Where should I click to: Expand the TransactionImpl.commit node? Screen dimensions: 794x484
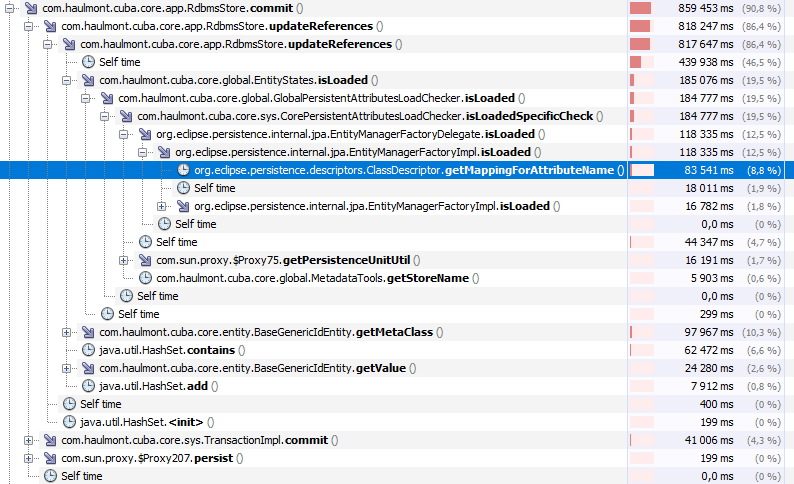(29, 440)
